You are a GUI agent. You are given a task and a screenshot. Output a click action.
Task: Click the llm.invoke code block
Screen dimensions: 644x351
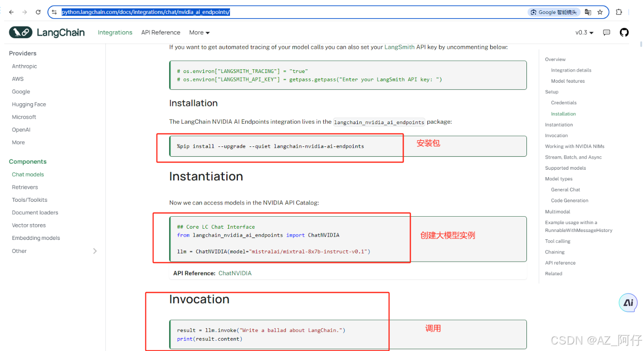pyautogui.click(x=348, y=334)
